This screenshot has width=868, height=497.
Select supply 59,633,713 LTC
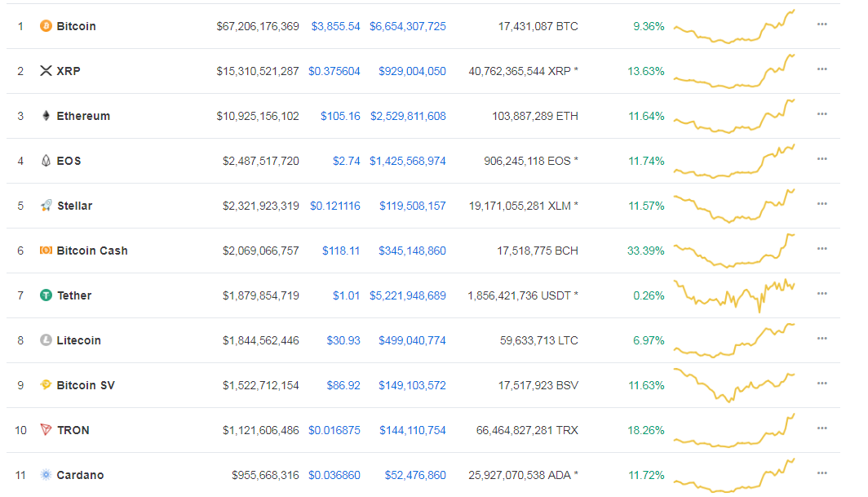(539, 340)
